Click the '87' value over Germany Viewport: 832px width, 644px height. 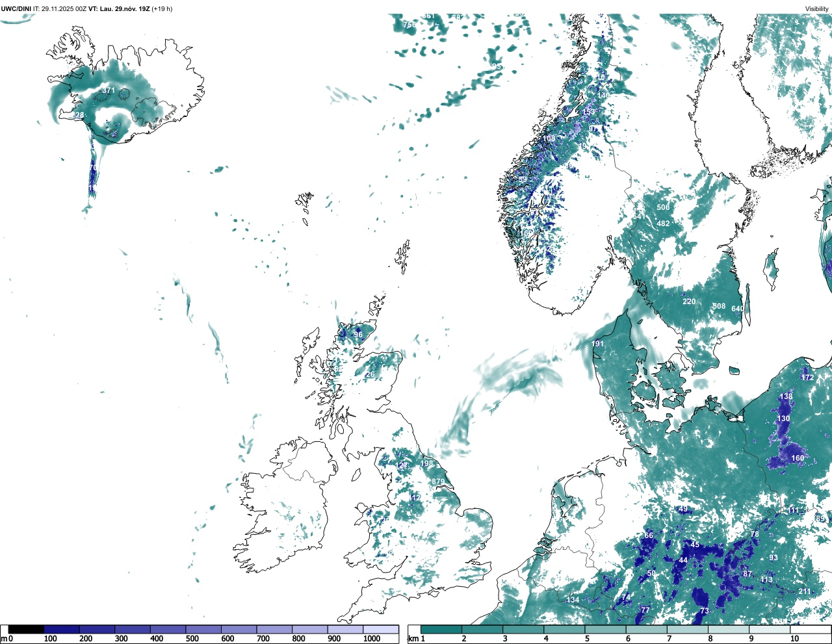(x=747, y=574)
